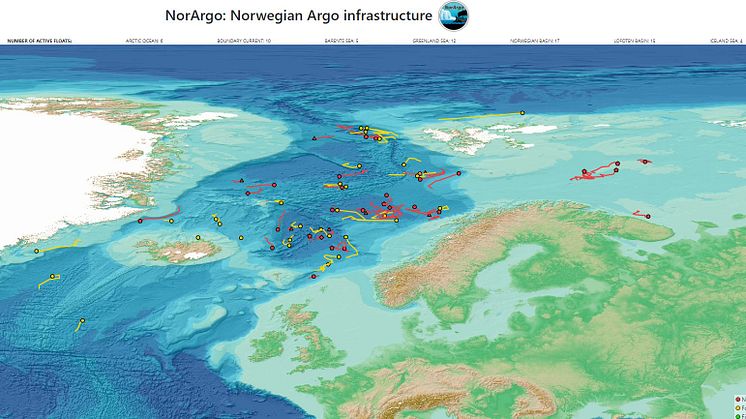Click the Number of Active Floats label
The width and height of the screenshot is (746, 419).
41,42
